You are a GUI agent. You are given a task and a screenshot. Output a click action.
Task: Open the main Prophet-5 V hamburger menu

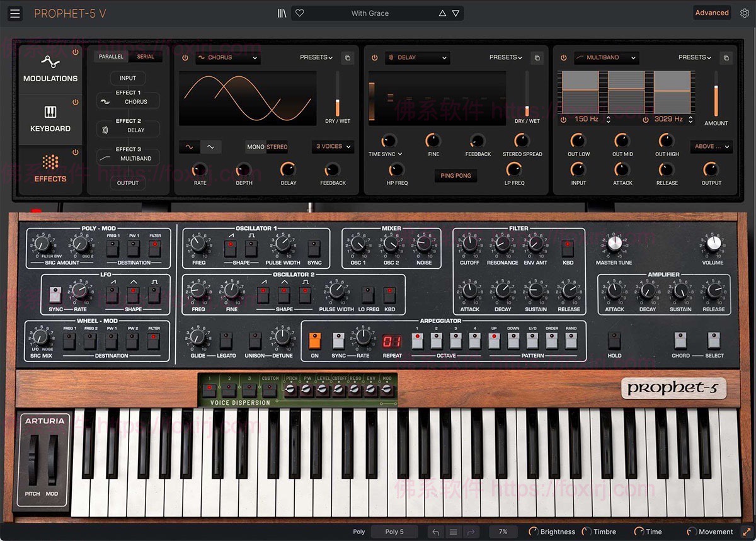15,13
